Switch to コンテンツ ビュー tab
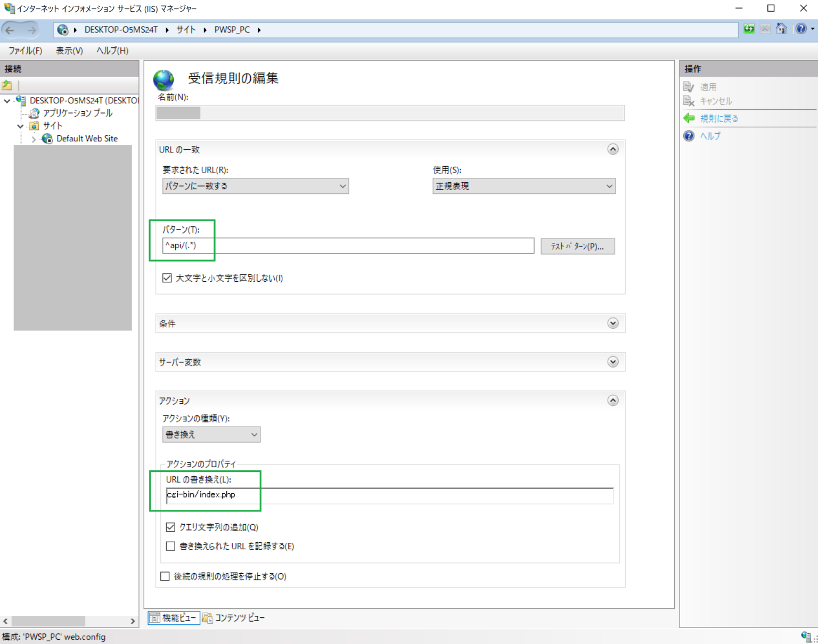This screenshot has height=644, width=818. [234, 617]
